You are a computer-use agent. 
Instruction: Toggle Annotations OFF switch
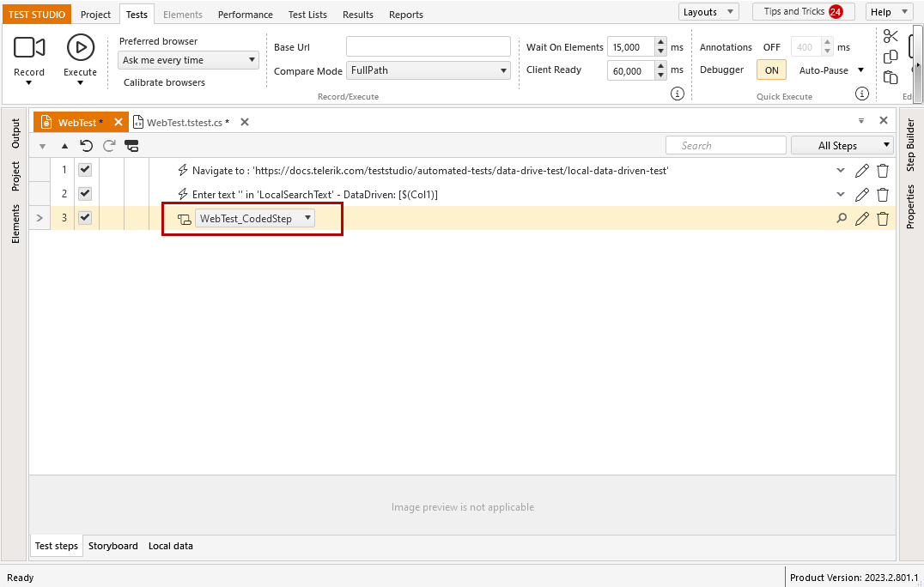click(x=771, y=47)
